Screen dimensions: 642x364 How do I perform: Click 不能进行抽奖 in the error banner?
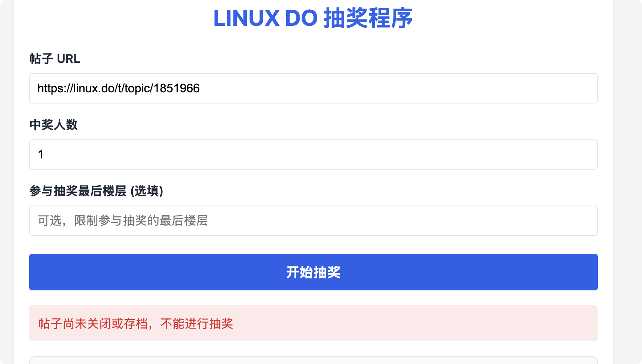(197, 323)
